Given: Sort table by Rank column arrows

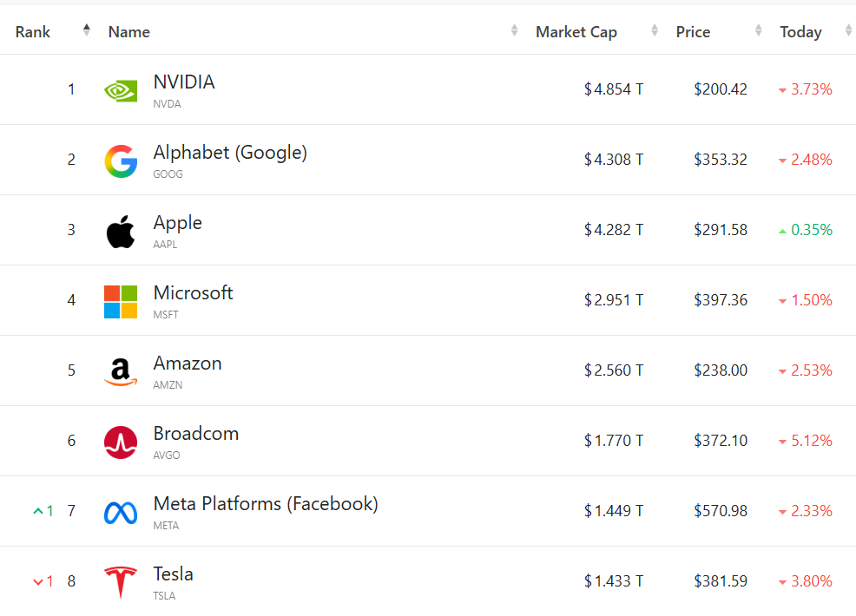Looking at the screenshot, I should [x=86, y=30].
